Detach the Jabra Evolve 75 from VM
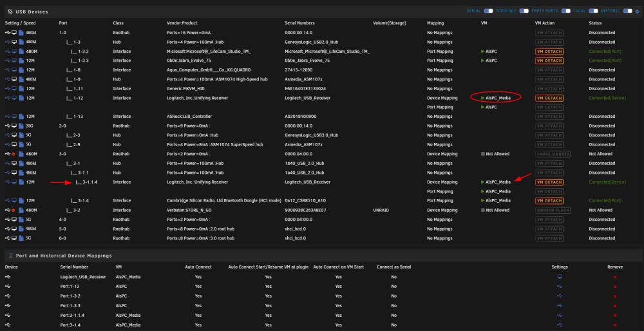The image size is (644, 331). click(549, 61)
